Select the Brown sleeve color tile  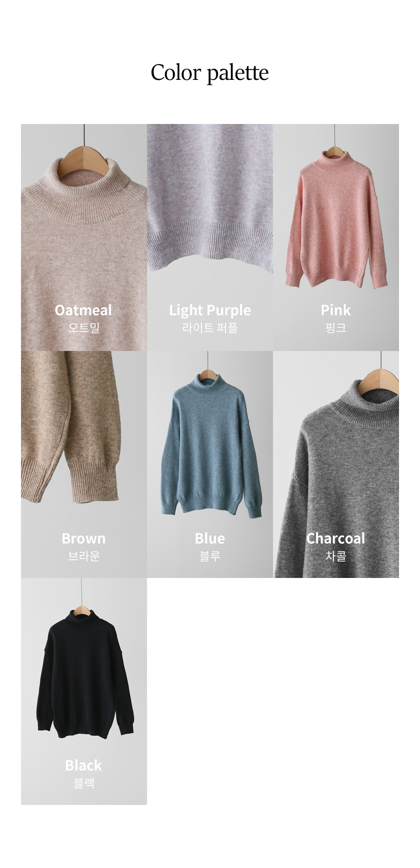[x=84, y=464]
